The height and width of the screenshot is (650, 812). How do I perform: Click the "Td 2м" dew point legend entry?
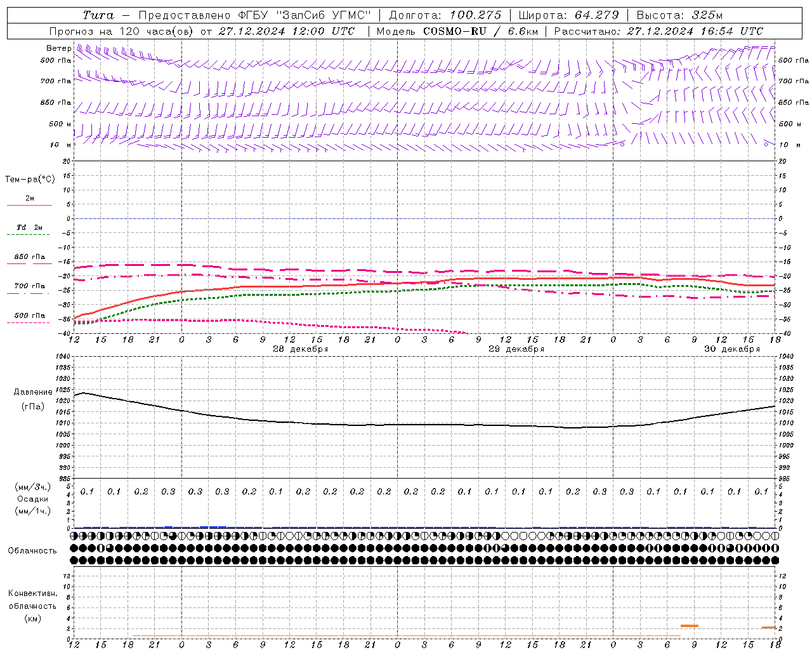[30, 227]
